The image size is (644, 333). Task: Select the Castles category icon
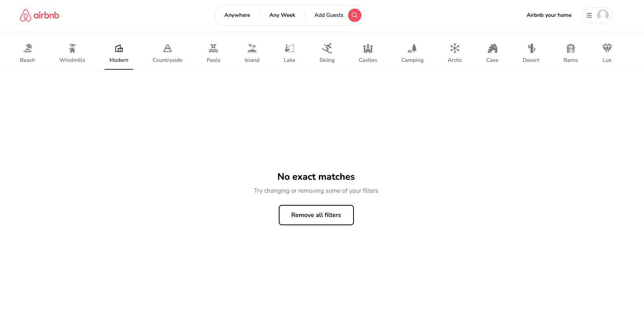tap(368, 48)
